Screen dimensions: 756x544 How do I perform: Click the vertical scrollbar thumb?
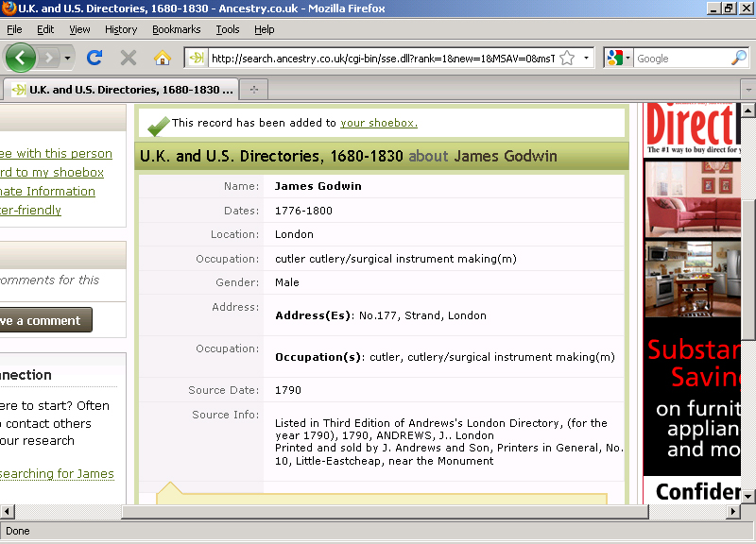747,270
